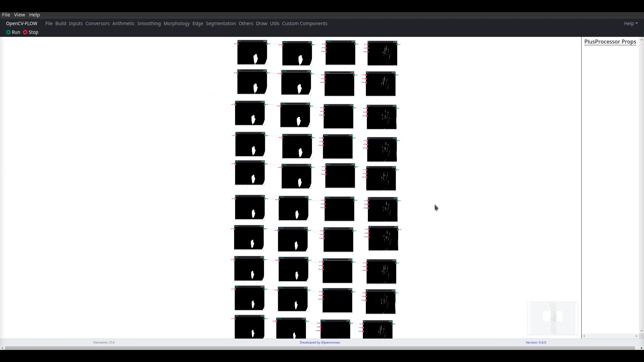The height and width of the screenshot is (362, 644).
Task: Click the minimap overview thumbnail
Action: 553,318
